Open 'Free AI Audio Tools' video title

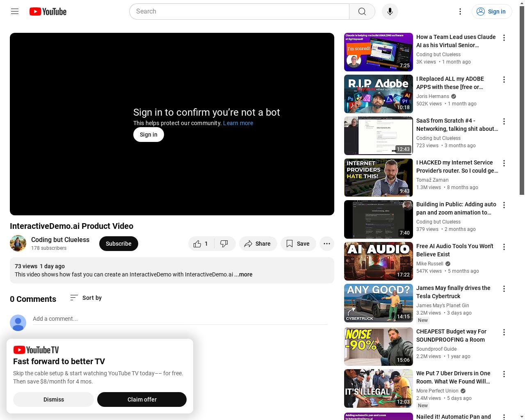coord(455,250)
